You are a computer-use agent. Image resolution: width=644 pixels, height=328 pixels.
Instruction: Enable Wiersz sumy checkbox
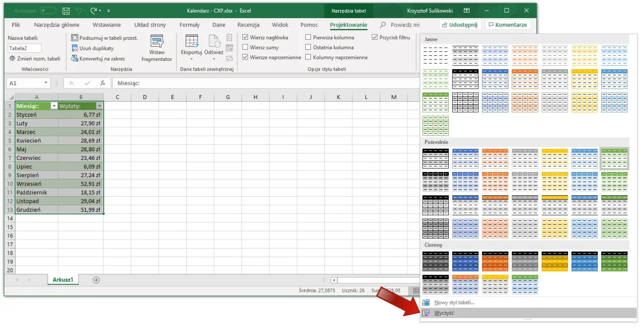(x=245, y=47)
